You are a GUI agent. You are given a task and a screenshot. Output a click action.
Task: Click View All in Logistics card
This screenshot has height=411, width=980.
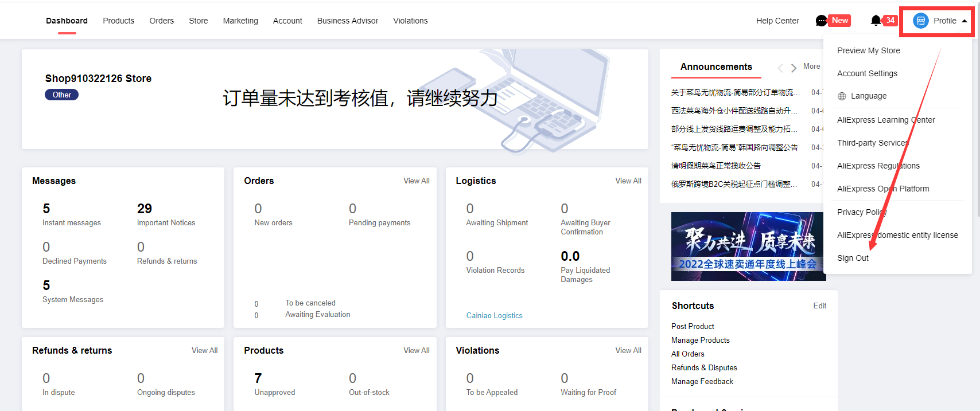pos(628,181)
